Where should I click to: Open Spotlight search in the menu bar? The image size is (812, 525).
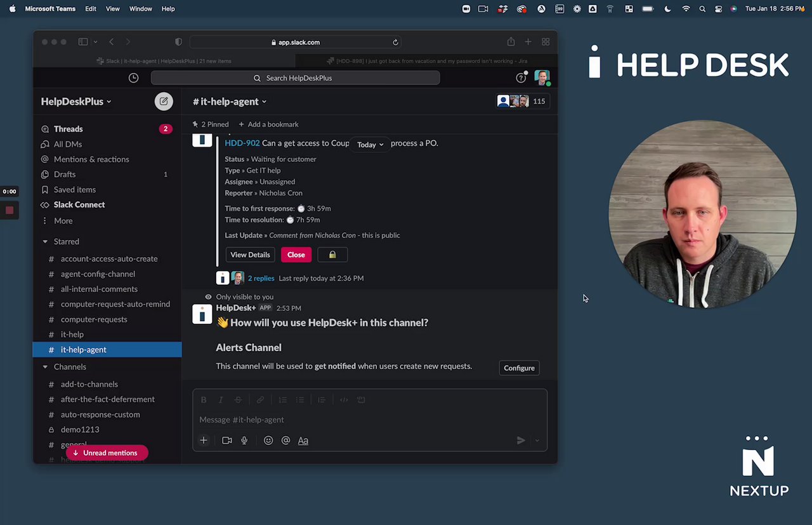702,9
